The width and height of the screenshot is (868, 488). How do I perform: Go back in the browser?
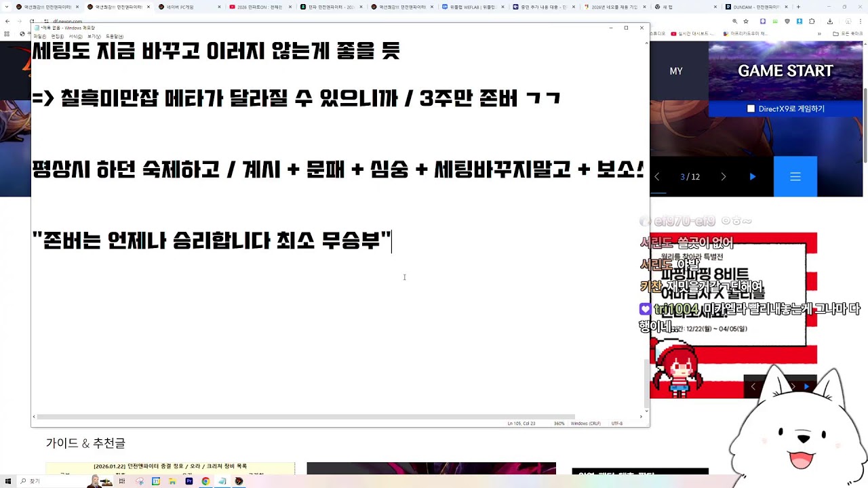click(x=6, y=21)
